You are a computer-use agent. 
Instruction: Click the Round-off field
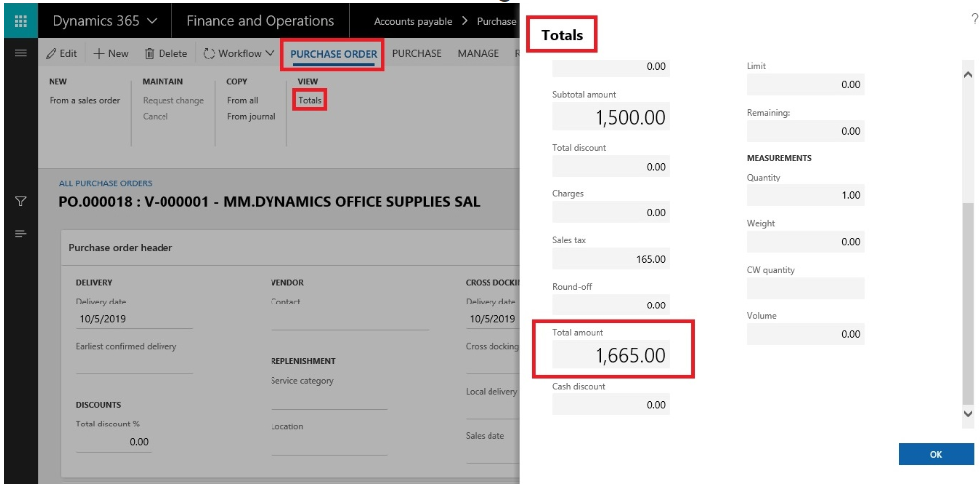[610, 305]
